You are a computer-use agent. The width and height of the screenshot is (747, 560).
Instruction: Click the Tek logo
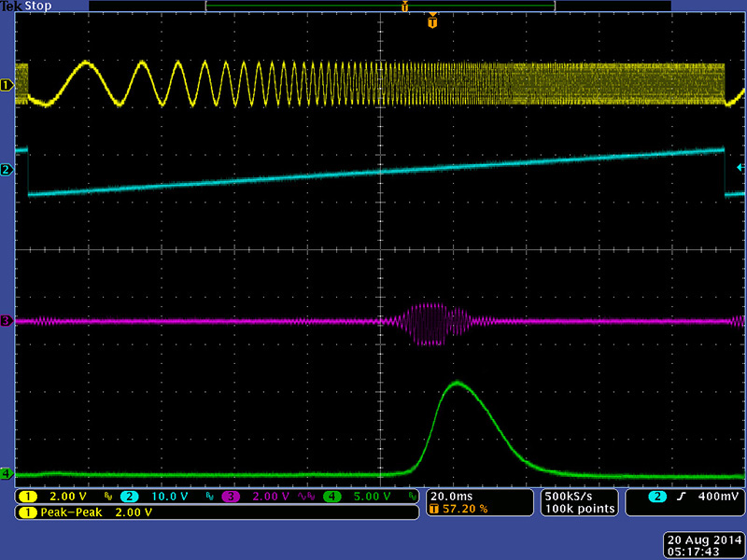point(11,7)
